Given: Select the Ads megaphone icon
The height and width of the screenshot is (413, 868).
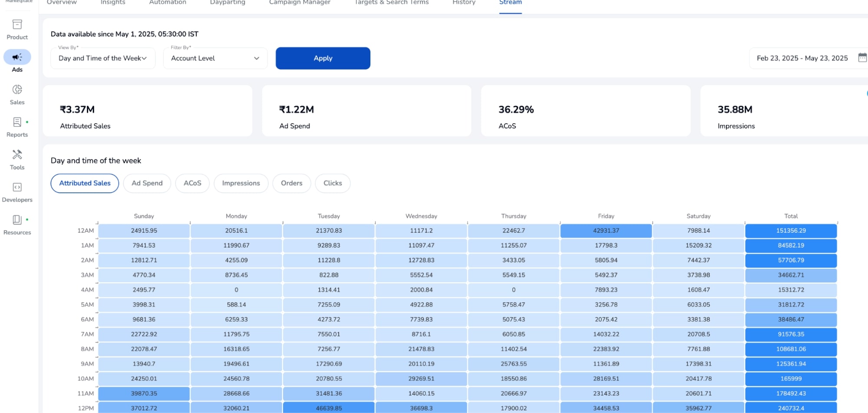Looking at the screenshot, I should [x=17, y=57].
